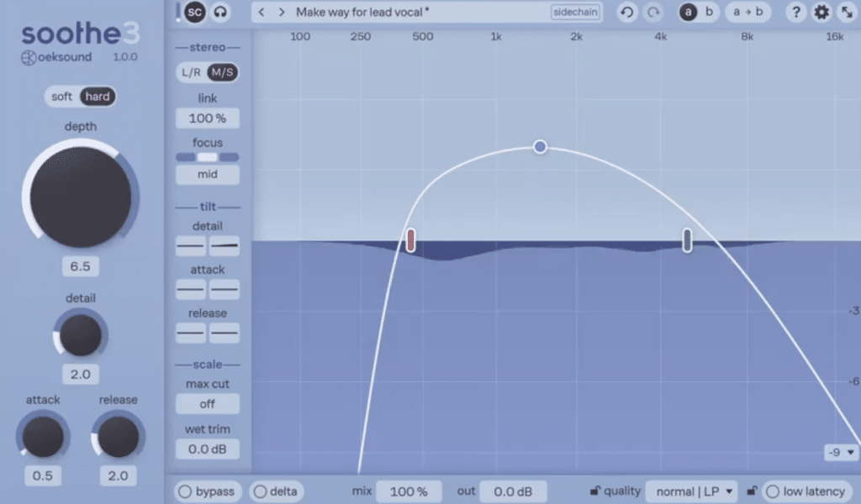The image size is (861, 504).
Task: Select the EQ curve peak node
Action: (x=540, y=146)
